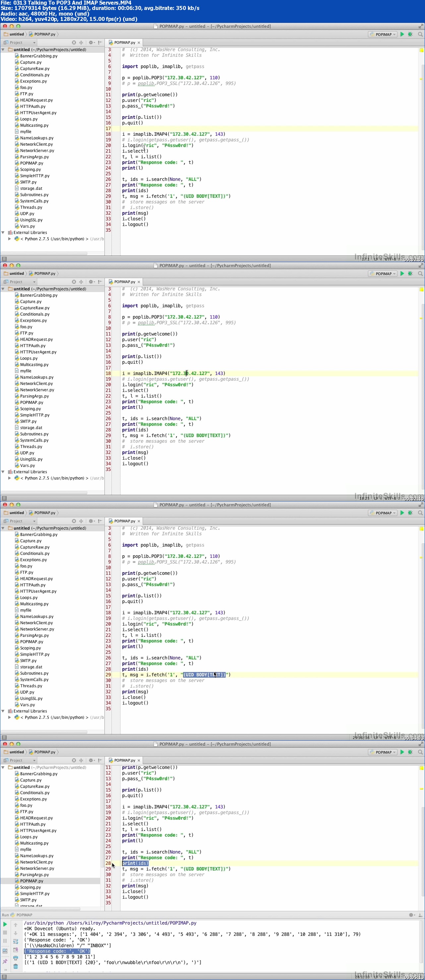Select the POPIMAP.py editor tab in the 00:02:00 frame

pyautogui.click(x=124, y=42)
